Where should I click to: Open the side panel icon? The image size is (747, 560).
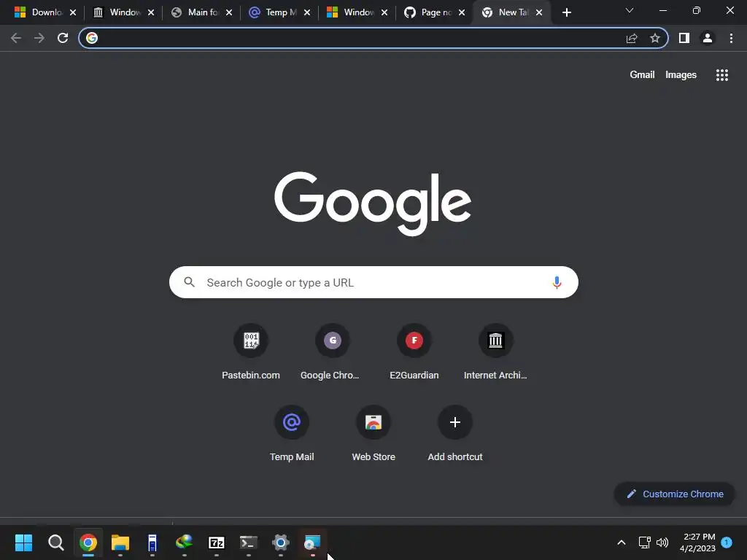(x=684, y=38)
